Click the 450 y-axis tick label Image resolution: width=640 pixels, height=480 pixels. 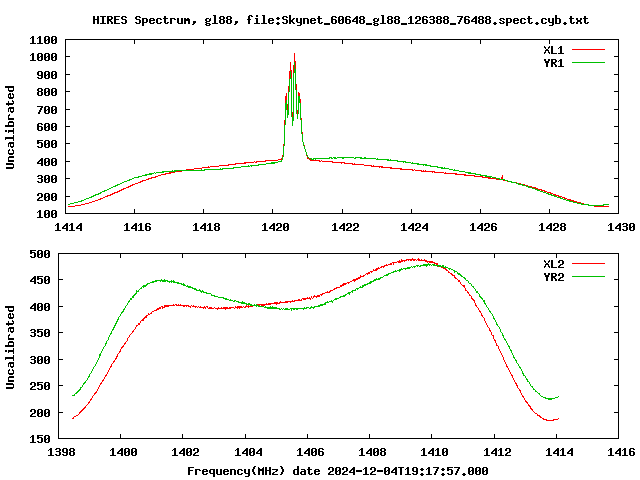40,280
